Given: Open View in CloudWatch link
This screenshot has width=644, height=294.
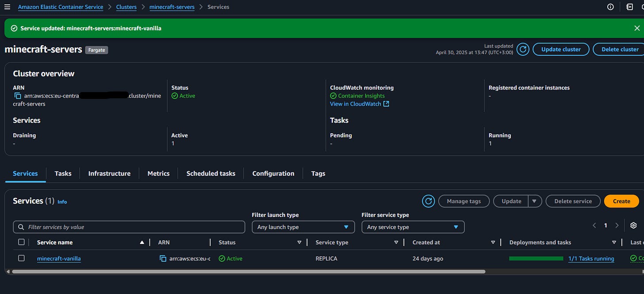Looking at the screenshot, I should (355, 104).
